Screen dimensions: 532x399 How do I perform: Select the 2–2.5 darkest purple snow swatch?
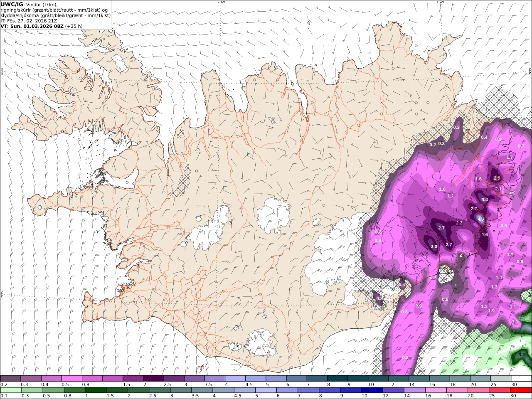[x=153, y=378]
